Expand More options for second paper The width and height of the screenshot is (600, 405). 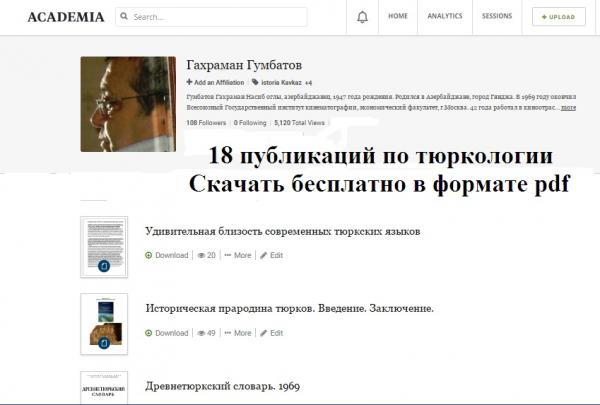pos(239,333)
